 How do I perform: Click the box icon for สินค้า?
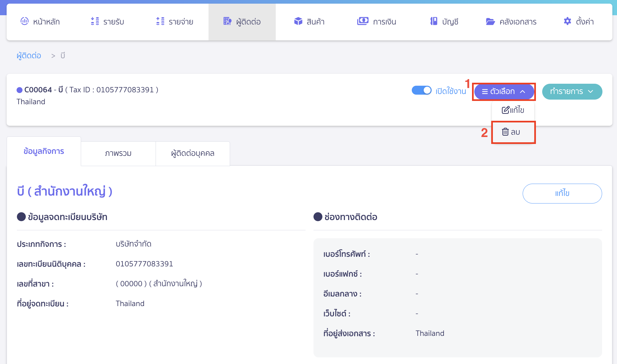coord(298,21)
